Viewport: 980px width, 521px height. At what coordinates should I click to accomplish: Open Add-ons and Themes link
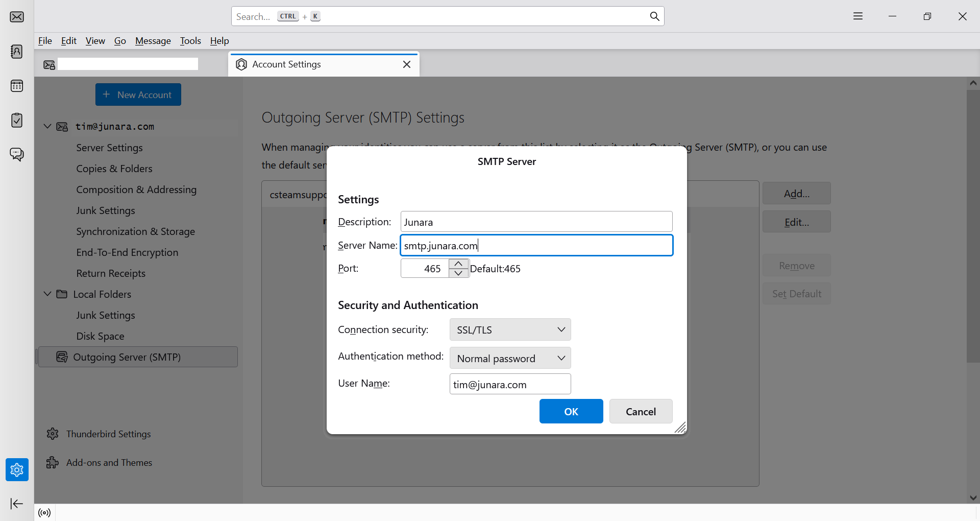(x=109, y=462)
